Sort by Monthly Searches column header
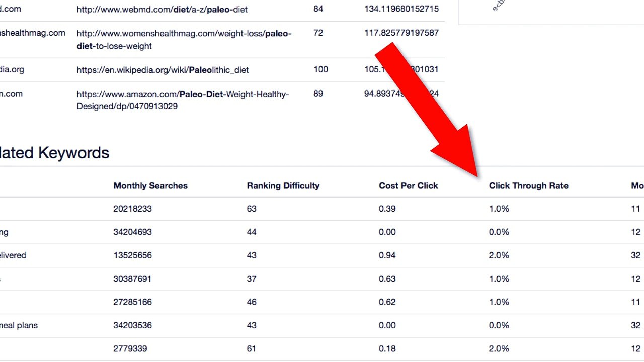644x362 pixels. [150, 185]
